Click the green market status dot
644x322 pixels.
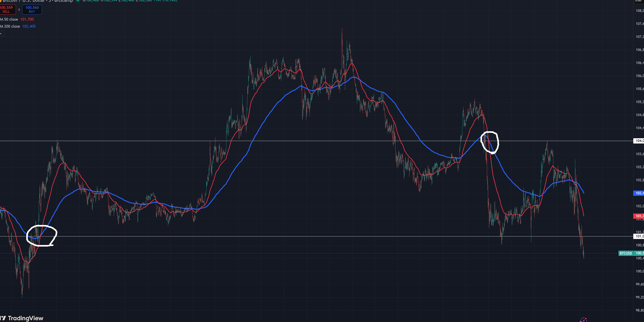78,1
